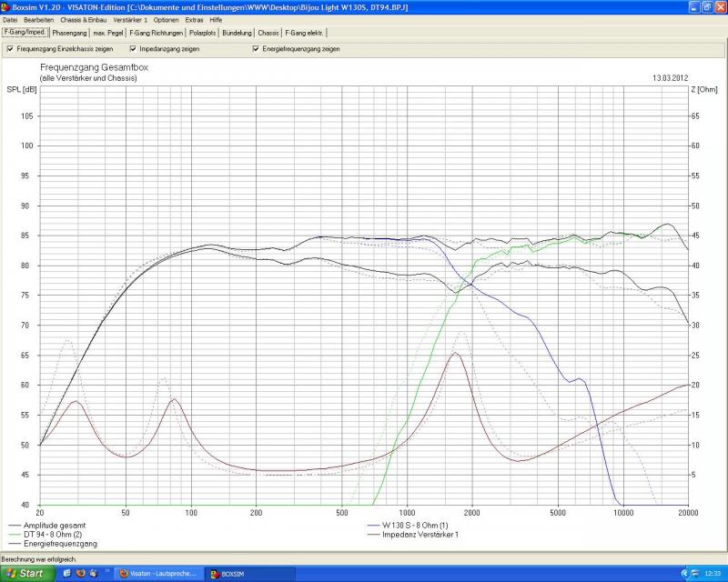This screenshot has width=728, height=582.
Task: Go to the F-Gang Richtungen tab
Action: pos(156,33)
